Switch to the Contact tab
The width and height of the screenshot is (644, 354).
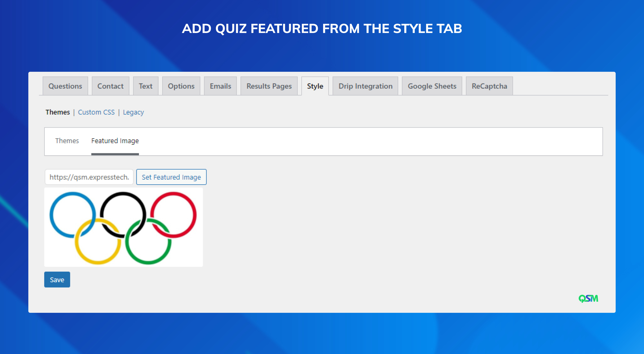110,86
